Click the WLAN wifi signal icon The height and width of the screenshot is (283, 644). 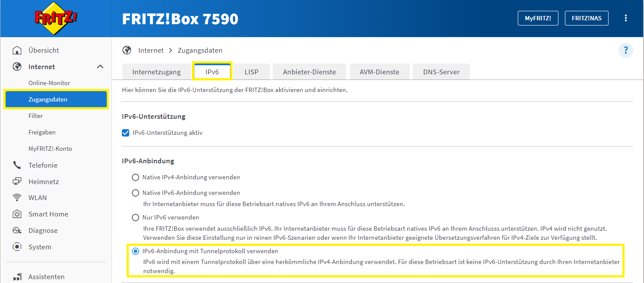click(17, 197)
